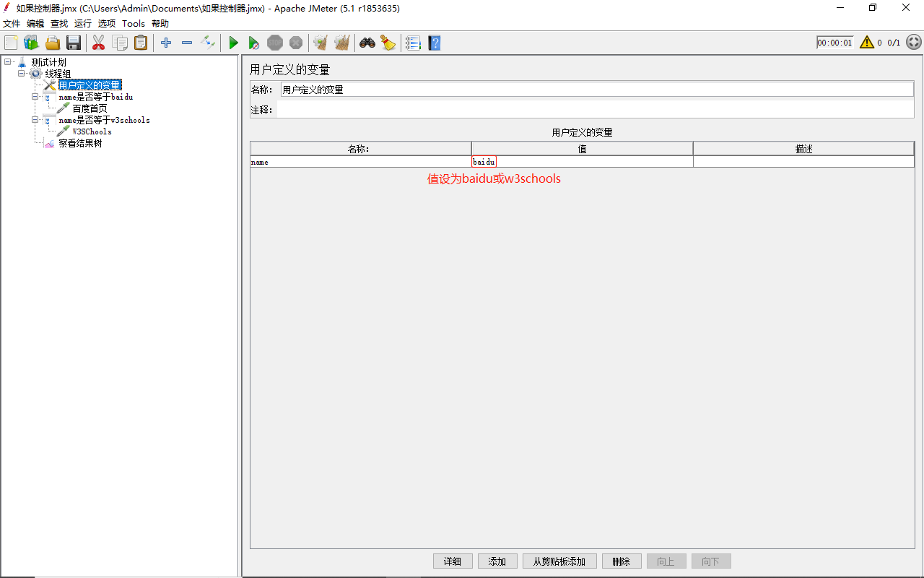Edit the 'baidu' value cell
Image resolution: width=924 pixels, height=578 pixels.
click(583, 162)
